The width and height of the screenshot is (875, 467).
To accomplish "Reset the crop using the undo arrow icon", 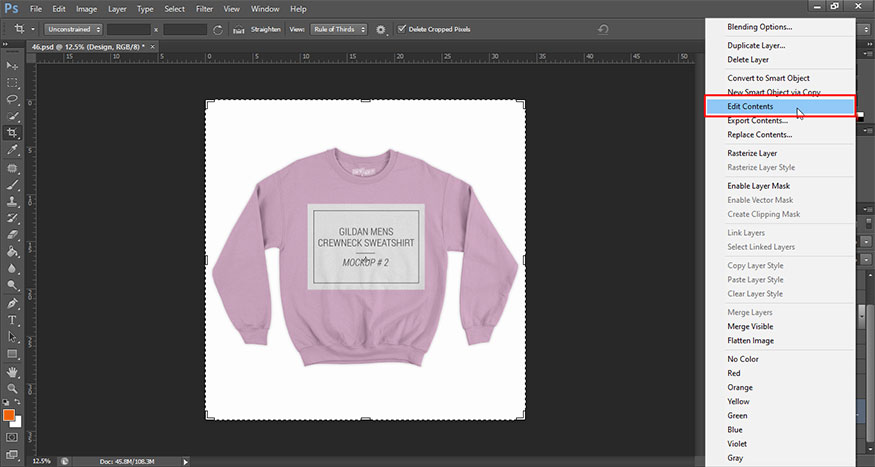I will coord(603,30).
